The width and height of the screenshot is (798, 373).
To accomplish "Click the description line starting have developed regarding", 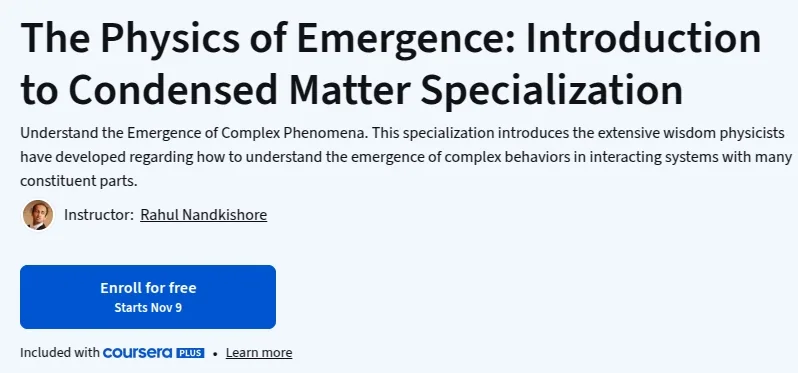I will click(x=406, y=157).
